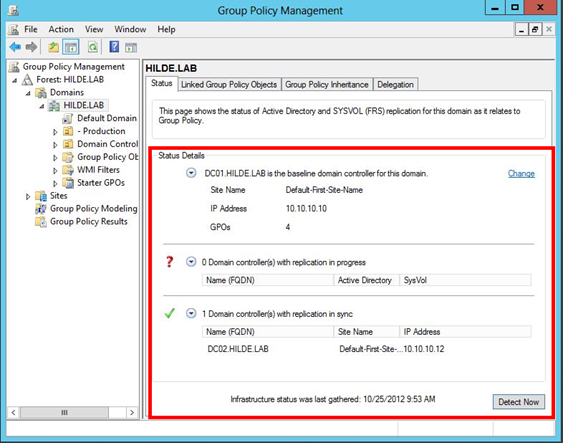The height and width of the screenshot is (443, 563).
Task: Click the Forest: HILDE.LAB tree icon
Action: point(27,79)
